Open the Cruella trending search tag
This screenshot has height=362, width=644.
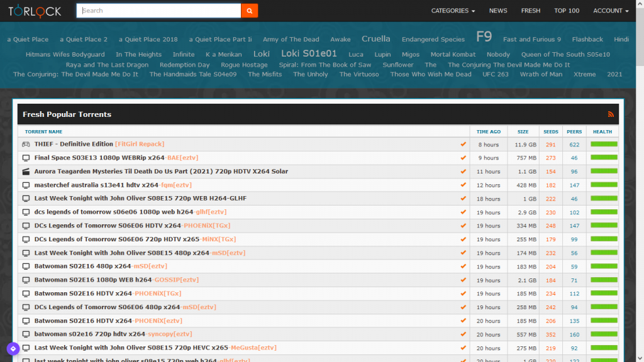pos(376,38)
